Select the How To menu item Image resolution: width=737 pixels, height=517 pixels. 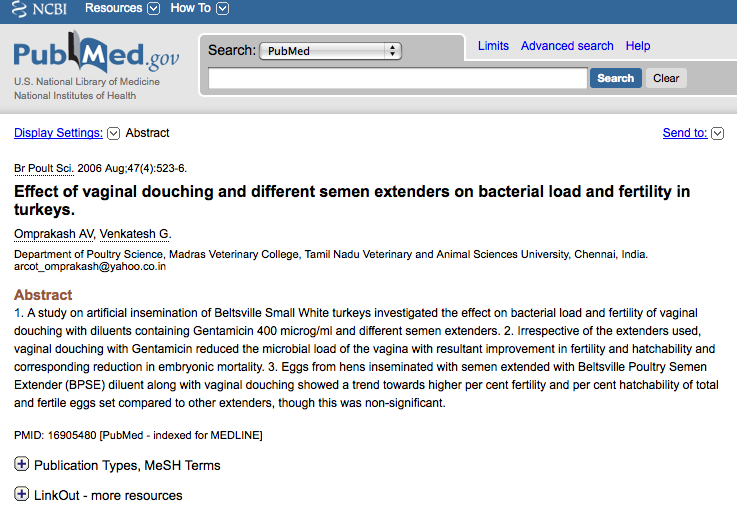[x=190, y=8]
